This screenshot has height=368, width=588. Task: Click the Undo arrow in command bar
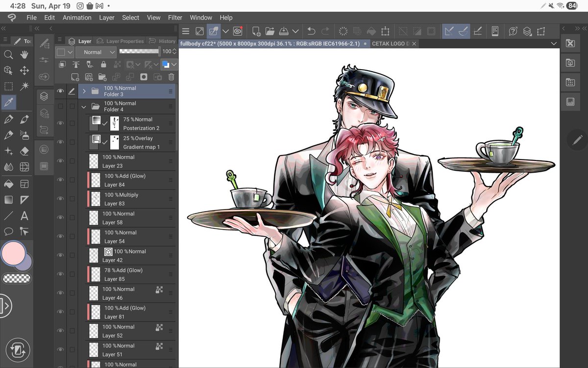pos(311,31)
